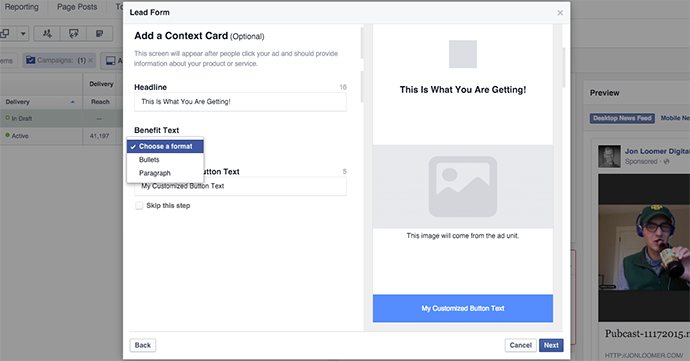The width and height of the screenshot is (690, 361).
Task: Click the ad set monitor icon in background
Action: (111, 60)
